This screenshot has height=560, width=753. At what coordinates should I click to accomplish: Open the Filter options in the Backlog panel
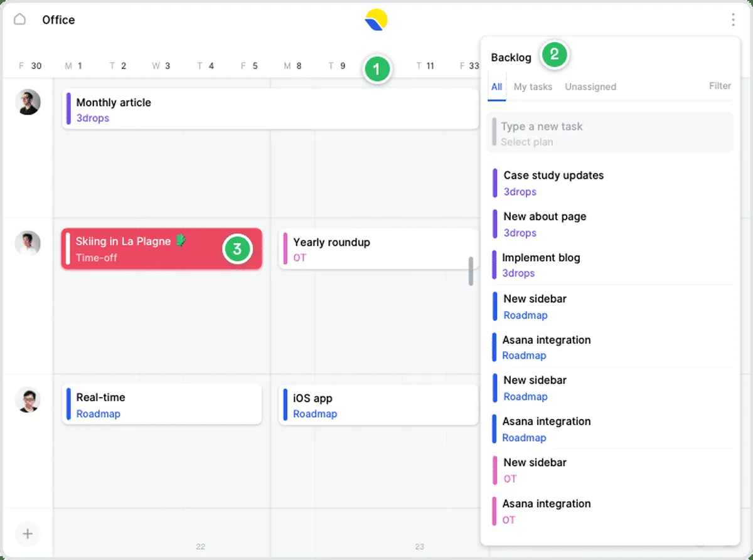[720, 86]
